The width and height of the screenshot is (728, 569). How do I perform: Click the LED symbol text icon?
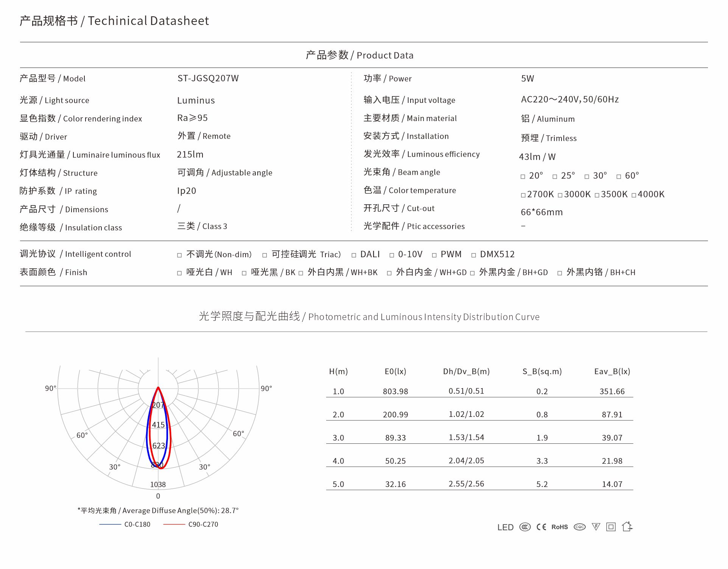(x=505, y=527)
